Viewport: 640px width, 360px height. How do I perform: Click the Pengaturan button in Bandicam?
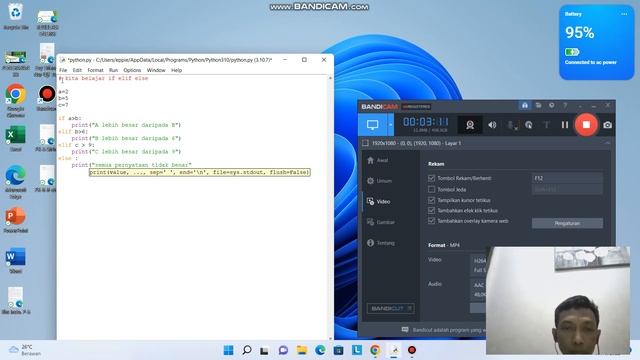point(567,223)
